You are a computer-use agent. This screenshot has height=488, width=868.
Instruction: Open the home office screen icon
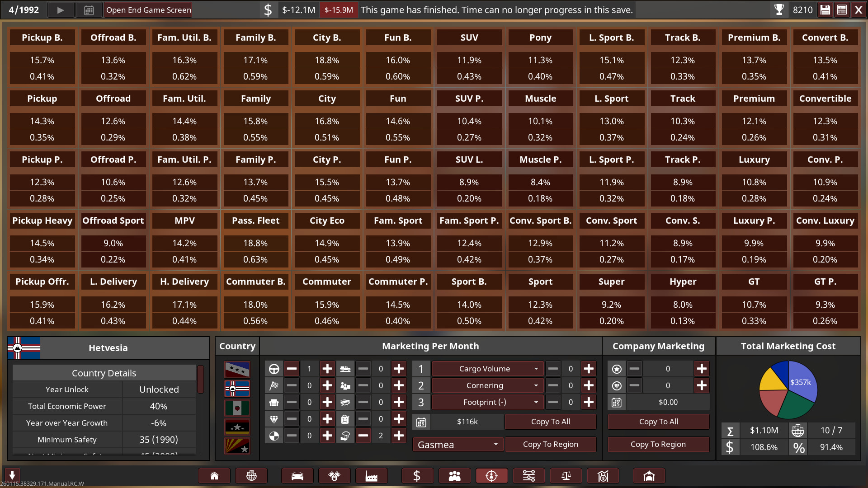click(214, 476)
